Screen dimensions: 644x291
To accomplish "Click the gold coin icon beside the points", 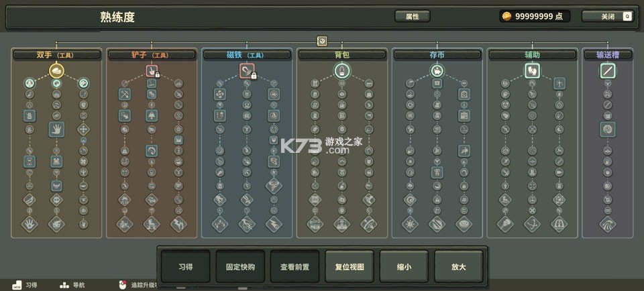I will click(507, 16).
